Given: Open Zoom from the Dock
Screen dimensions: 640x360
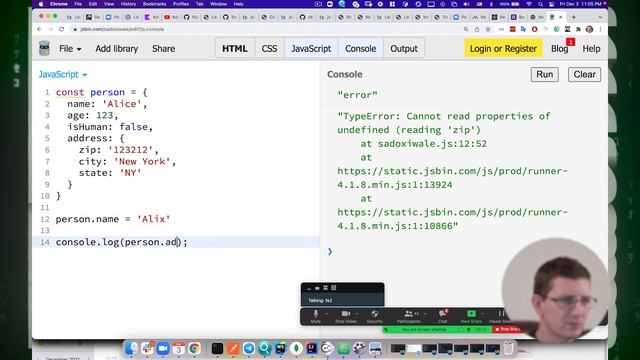Looking at the screenshot, I should [x=163, y=348].
